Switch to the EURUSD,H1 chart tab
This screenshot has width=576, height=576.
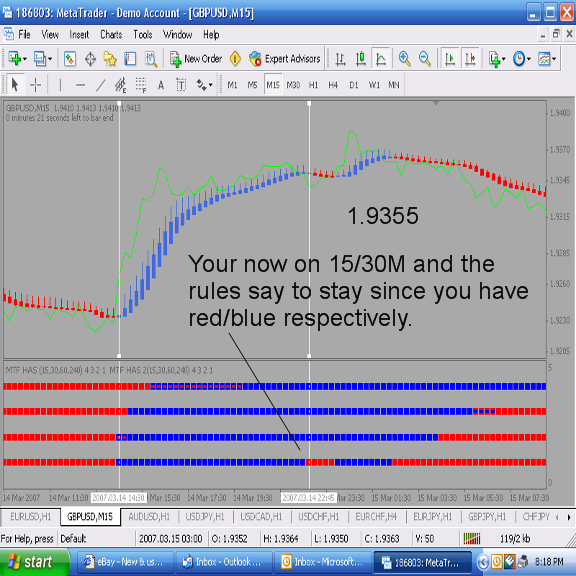pyautogui.click(x=30, y=517)
